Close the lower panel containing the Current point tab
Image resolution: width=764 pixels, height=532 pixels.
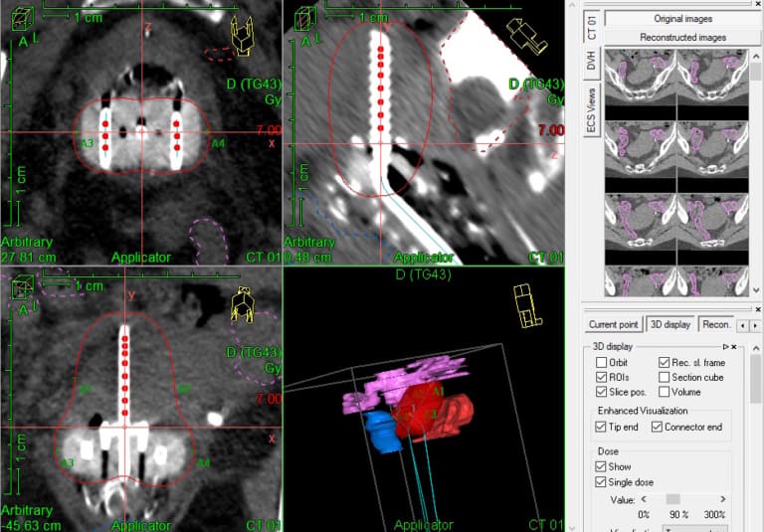pos(758,309)
